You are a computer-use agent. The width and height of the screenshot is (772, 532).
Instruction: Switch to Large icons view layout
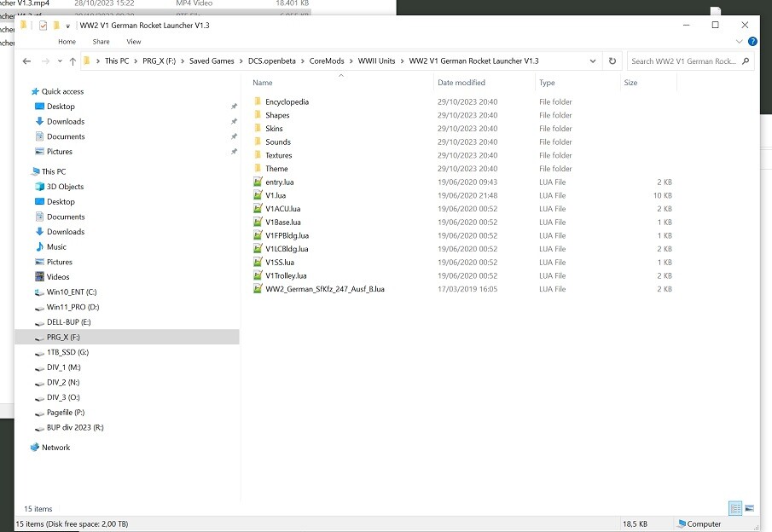(749, 508)
